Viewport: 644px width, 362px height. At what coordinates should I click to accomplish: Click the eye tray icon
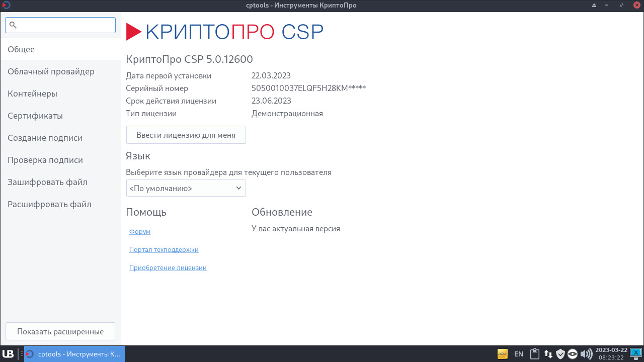pos(573,354)
